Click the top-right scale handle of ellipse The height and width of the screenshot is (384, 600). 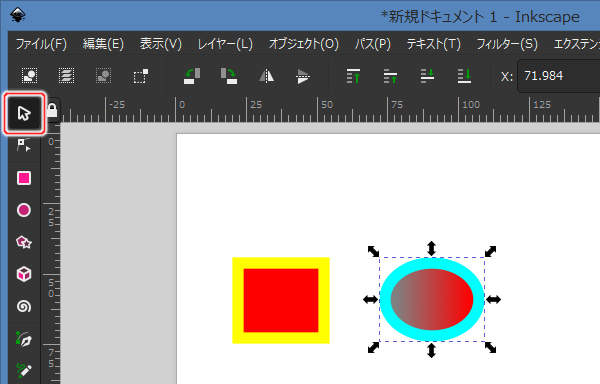click(x=490, y=251)
